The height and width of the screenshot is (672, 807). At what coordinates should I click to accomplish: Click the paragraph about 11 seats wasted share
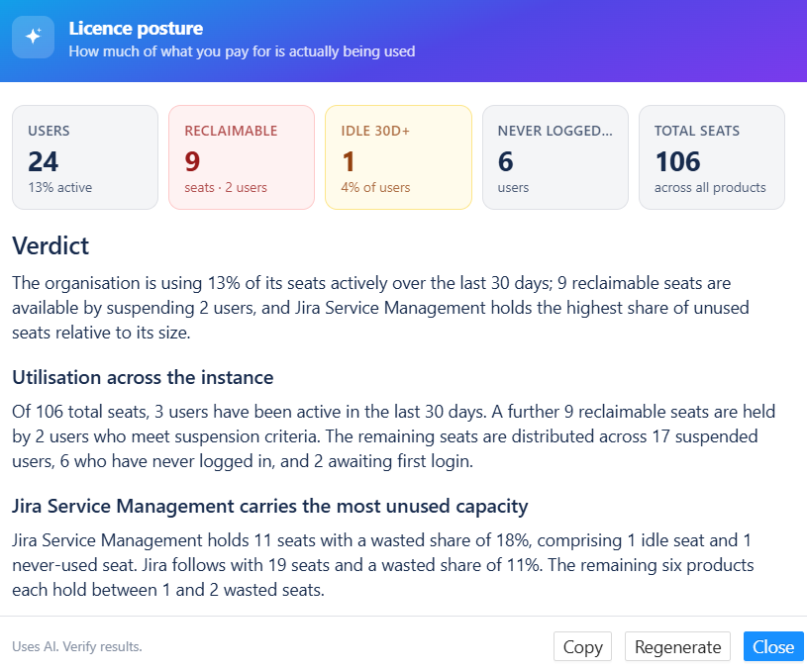(383, 565)
